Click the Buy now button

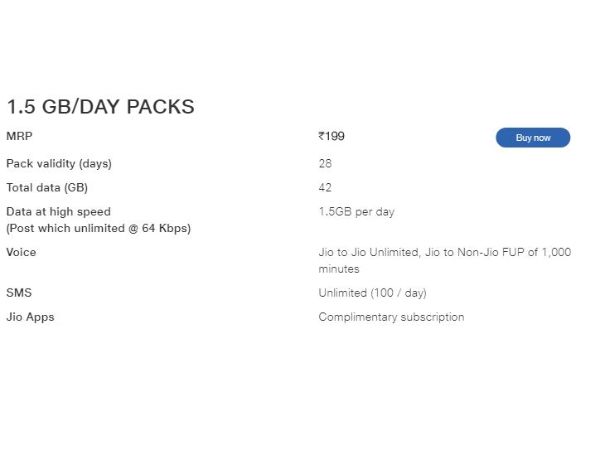pos(532,138)
